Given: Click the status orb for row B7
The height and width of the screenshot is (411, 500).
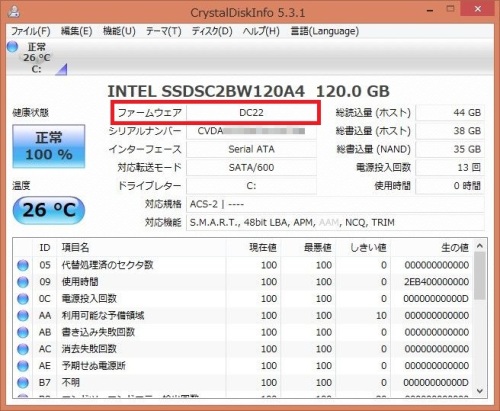Looking at the screenshot, I should (x=23, y=382).
